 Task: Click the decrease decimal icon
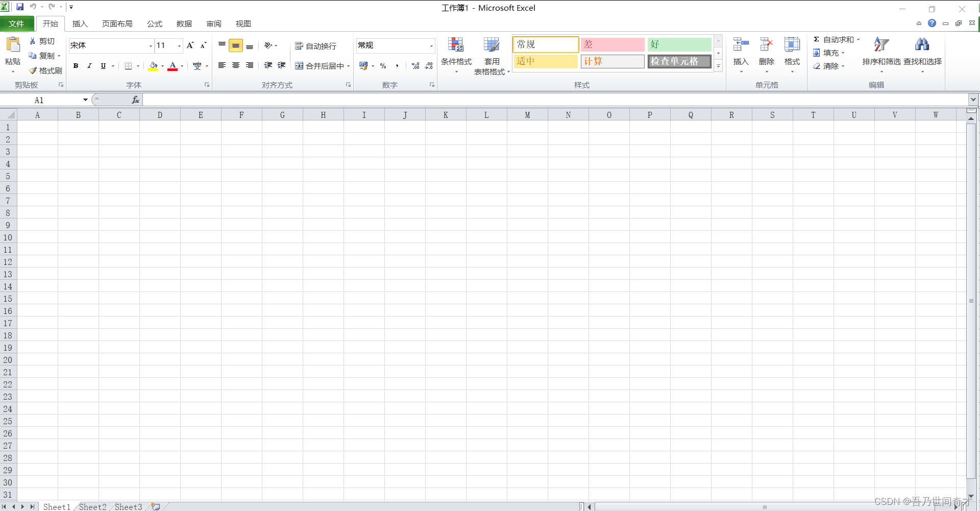coord(429,66)
